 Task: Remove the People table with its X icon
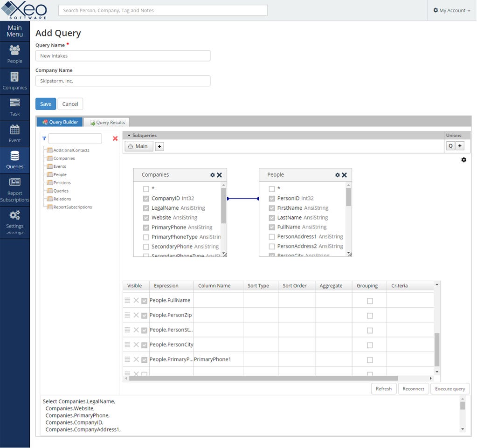(344, 175)
